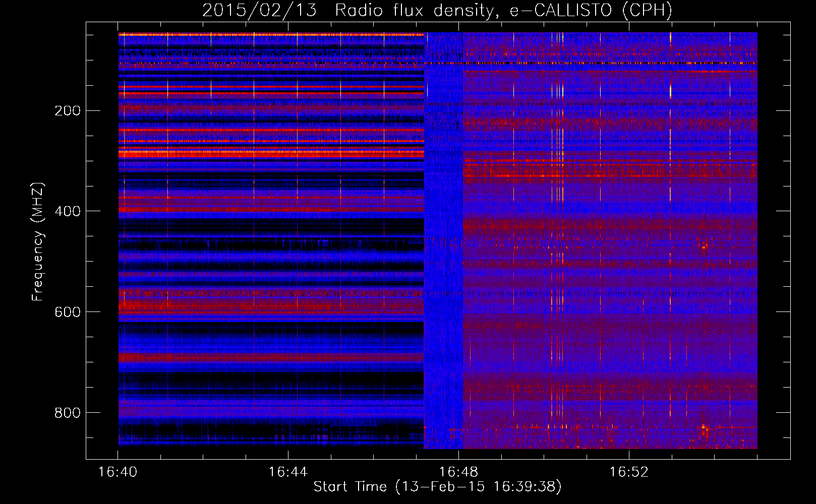
Task: Click the 800 frequency tick label
Action: 68,413
